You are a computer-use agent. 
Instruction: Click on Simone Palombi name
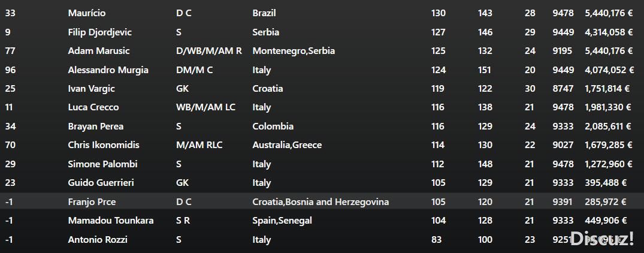[x=102, y=164]
